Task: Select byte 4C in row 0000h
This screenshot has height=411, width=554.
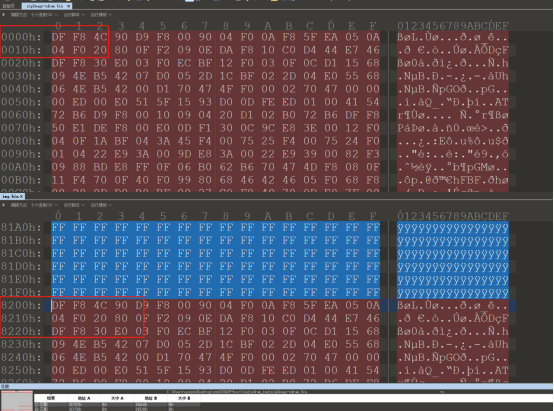Action: pos(100,37)
